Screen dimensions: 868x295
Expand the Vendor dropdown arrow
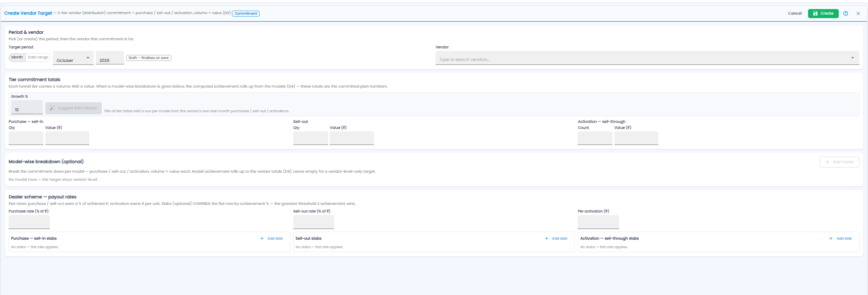853,58
